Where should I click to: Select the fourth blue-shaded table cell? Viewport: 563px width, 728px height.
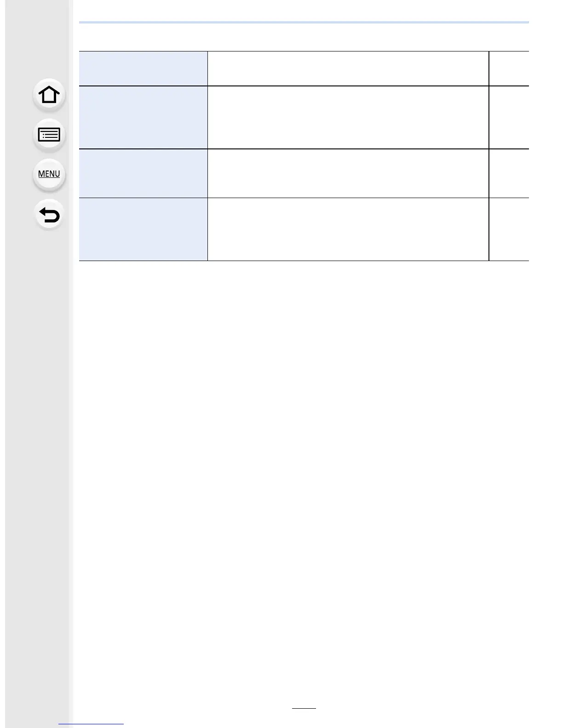[x=143, y=229]
